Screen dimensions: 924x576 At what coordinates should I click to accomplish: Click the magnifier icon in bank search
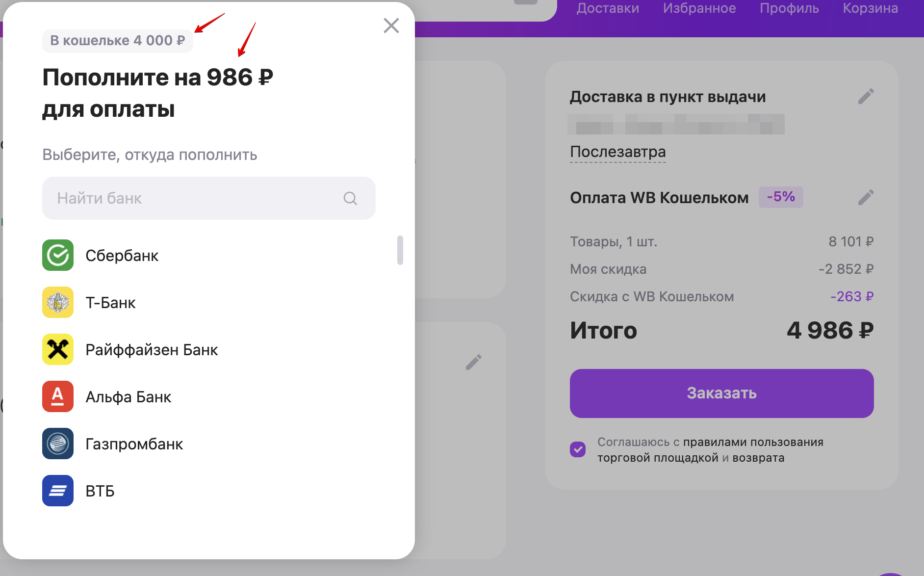[x=350, y=198]
